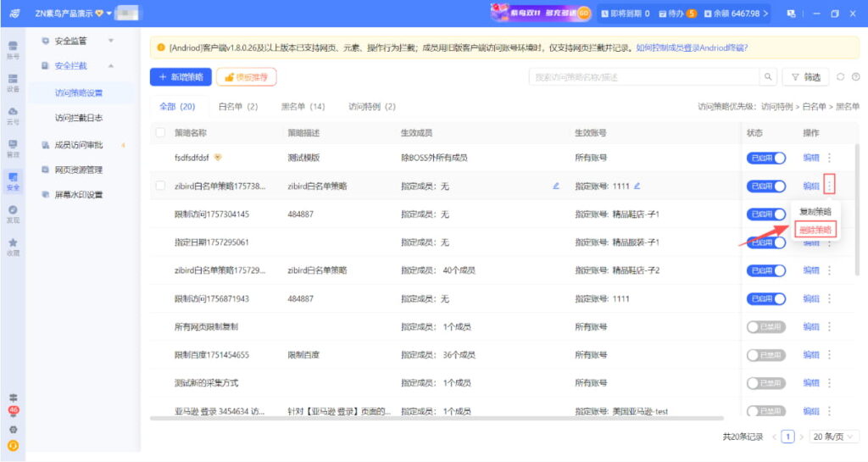This screenshot has height=462, width=868.
Task: Check the box for zibird白名单策略175738 row
Action: click(160, 186)
